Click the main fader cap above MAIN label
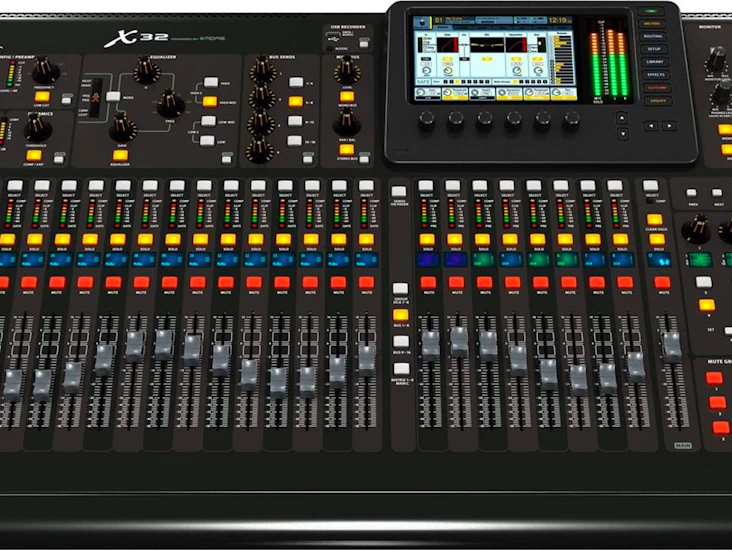This screenshot has height=550, width=732. (672, 346)
